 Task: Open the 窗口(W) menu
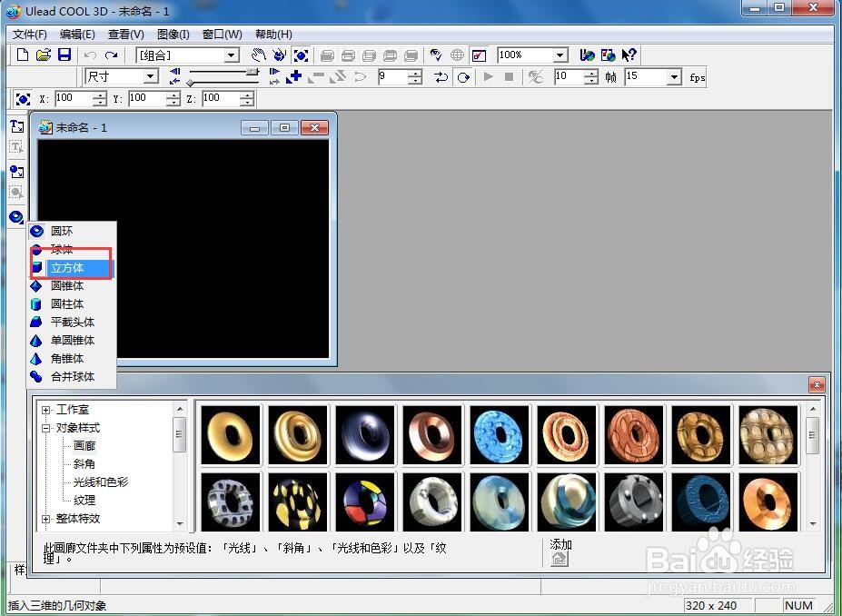223,35
